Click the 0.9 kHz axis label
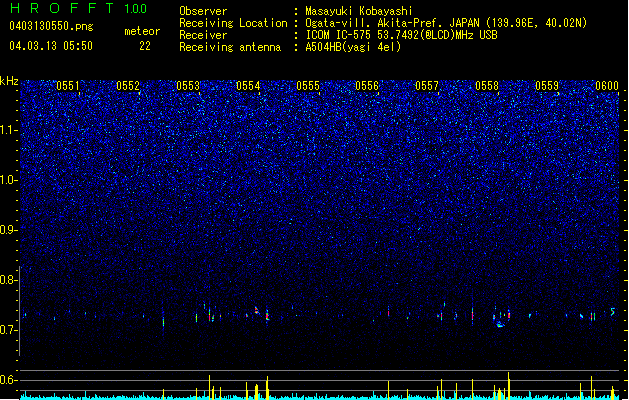The width and height of the screenshot is (629, 400). point(9,230)
